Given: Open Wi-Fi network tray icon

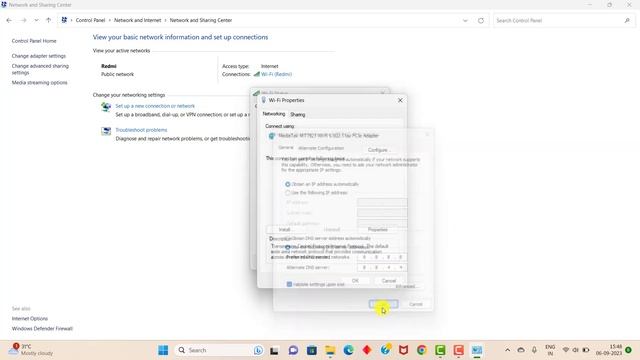Looking at the screenshot, I should click(x=566, y=350).
